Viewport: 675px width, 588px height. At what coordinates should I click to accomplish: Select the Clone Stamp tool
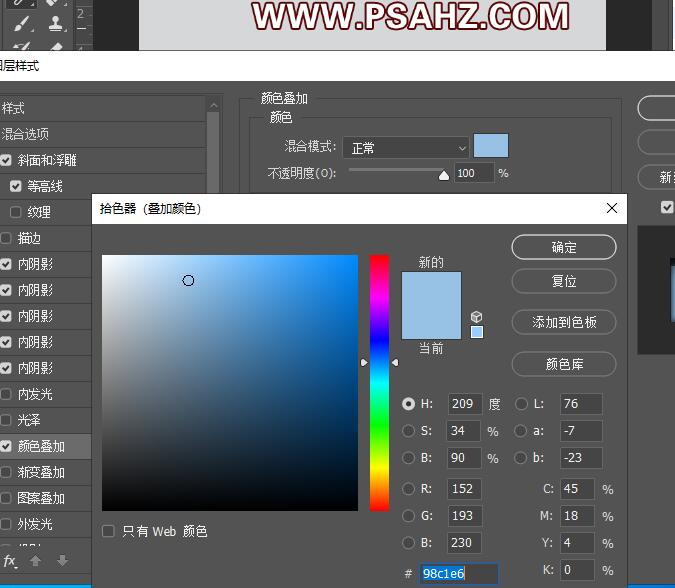[56, 24]
